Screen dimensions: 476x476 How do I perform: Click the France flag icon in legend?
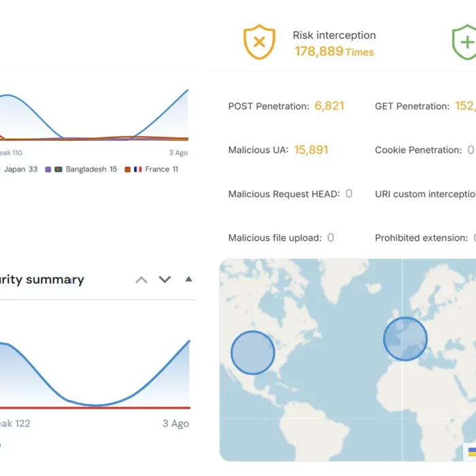coord(138,169)
